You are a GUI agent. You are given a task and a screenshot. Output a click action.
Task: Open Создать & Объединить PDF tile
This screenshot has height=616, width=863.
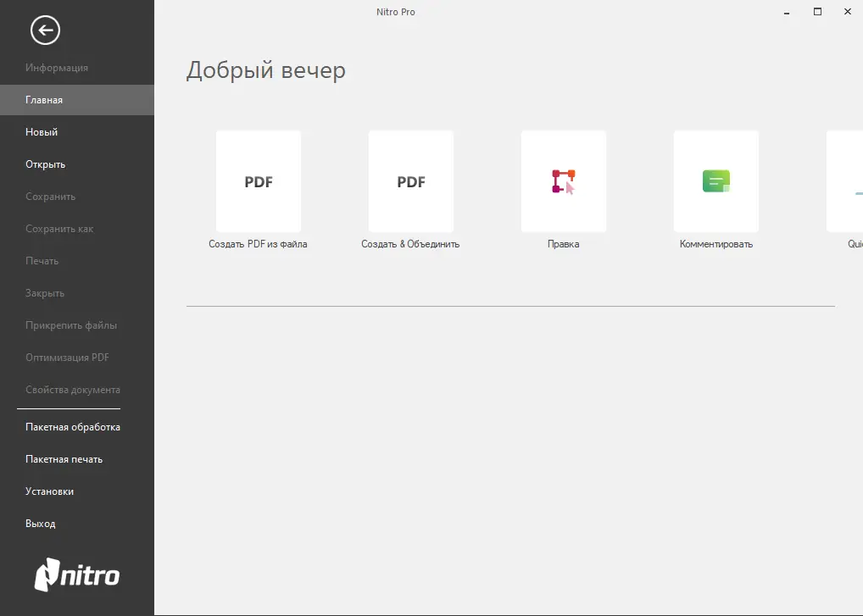pyautogui.click(x=410, y=181)
